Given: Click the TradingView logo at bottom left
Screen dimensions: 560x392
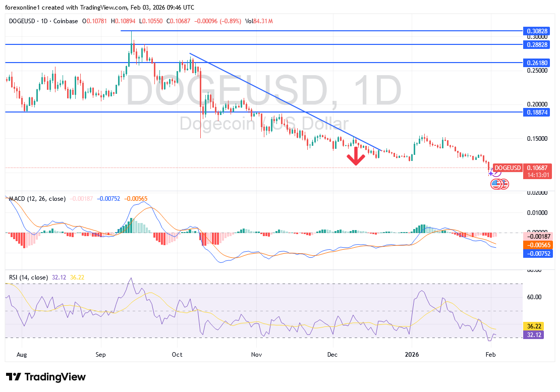Looking at the screenshot, I should click(x=46, y=377).
